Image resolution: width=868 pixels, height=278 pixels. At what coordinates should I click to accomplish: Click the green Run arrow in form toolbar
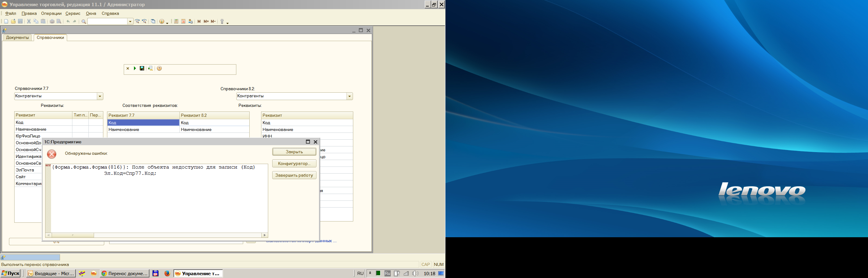click(135, 68)
